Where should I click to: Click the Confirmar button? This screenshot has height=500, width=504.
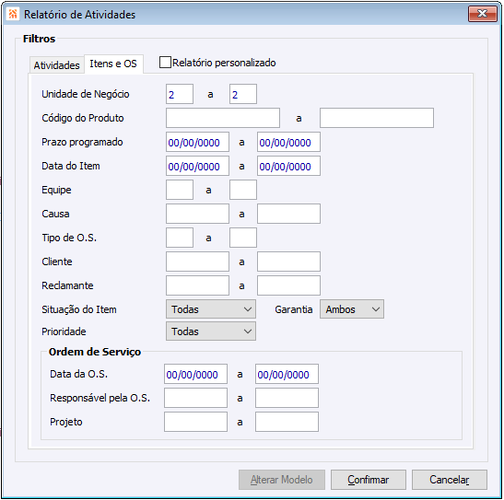point(368,480)
